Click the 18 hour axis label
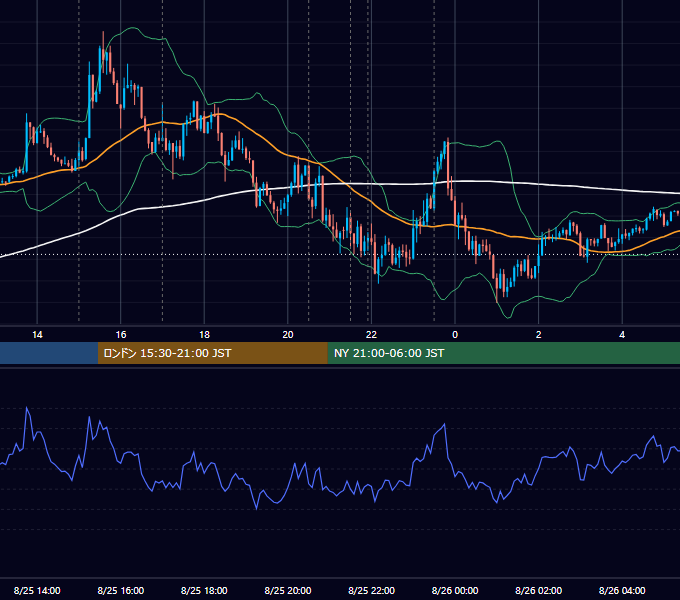Image resolution: width=680 pixels, height=600 pixels. (x=204, y=335)
